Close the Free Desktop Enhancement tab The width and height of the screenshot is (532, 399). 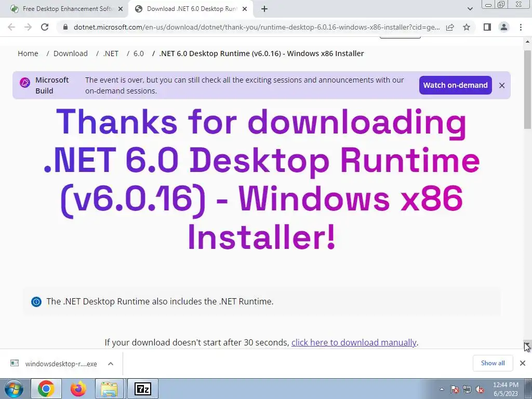point(121,9)
